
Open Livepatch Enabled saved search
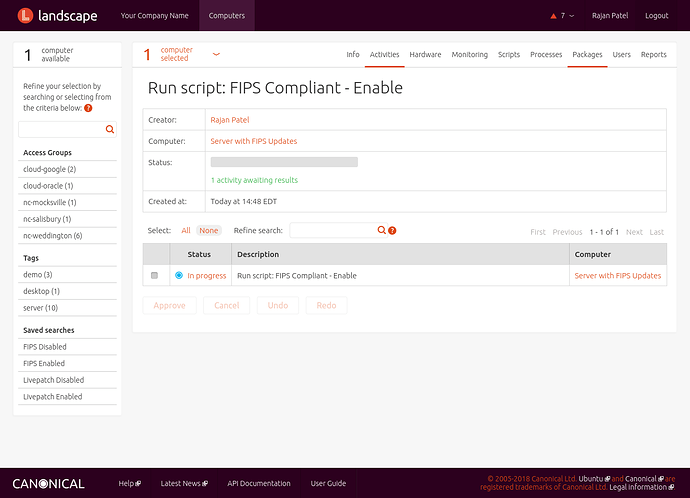click(x=53, y=397)
